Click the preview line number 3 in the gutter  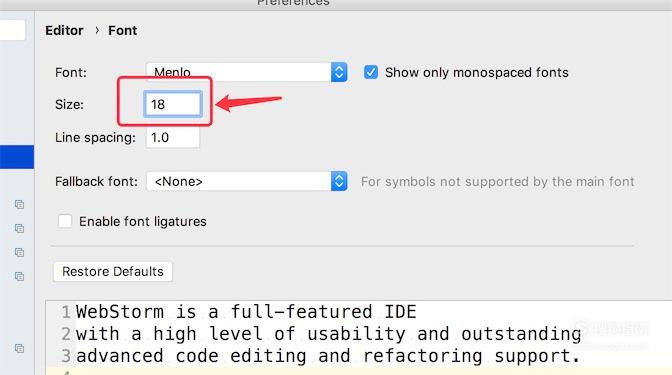coord(66,356)
